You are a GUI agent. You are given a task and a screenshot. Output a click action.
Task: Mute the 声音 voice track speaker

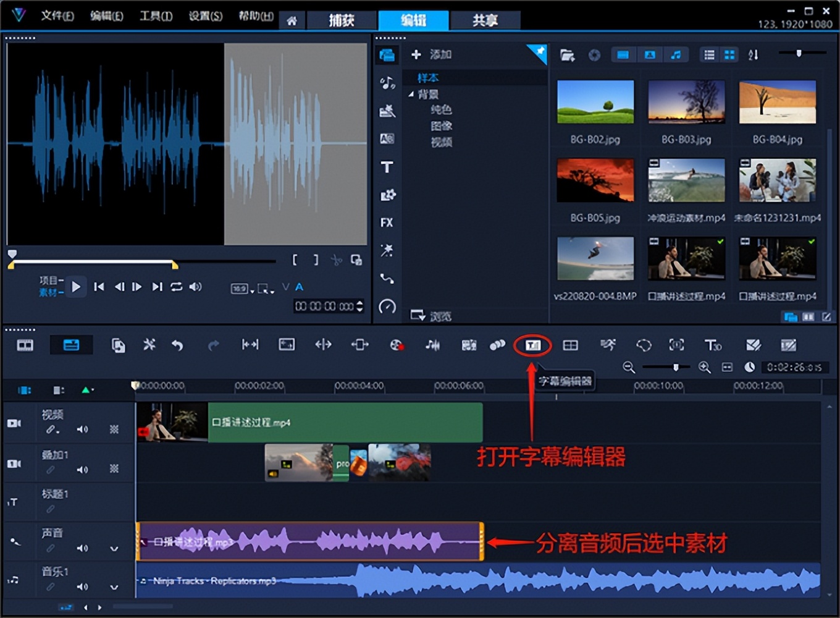click(x=83, y=548)
